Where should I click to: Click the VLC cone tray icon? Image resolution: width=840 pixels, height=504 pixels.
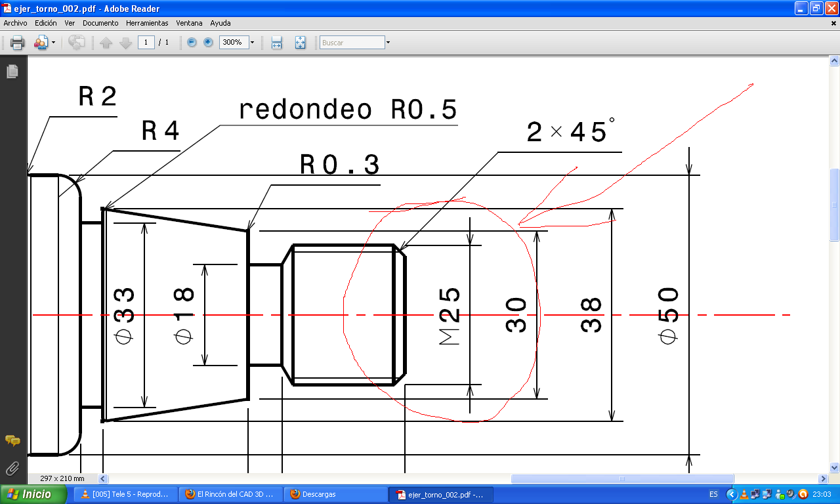(744, 494)
